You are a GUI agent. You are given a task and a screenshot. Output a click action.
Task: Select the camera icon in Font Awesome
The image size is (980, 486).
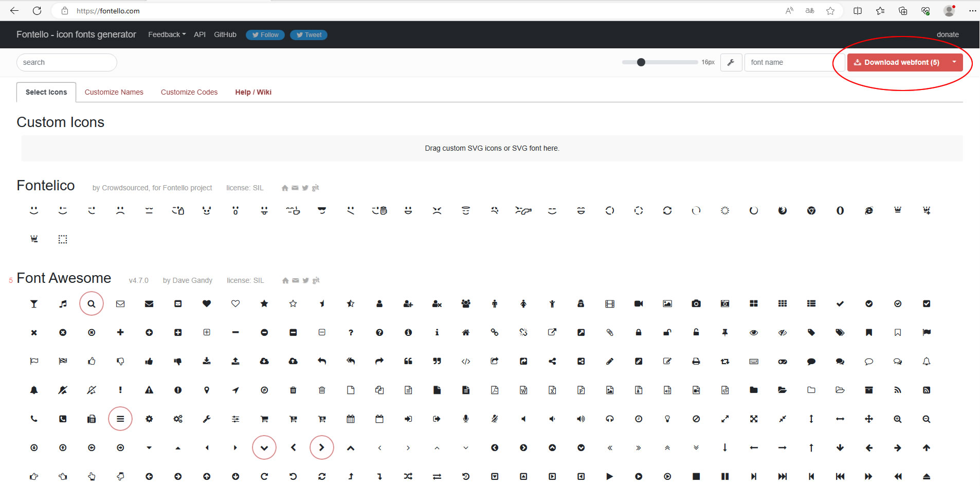click(696, 304)
